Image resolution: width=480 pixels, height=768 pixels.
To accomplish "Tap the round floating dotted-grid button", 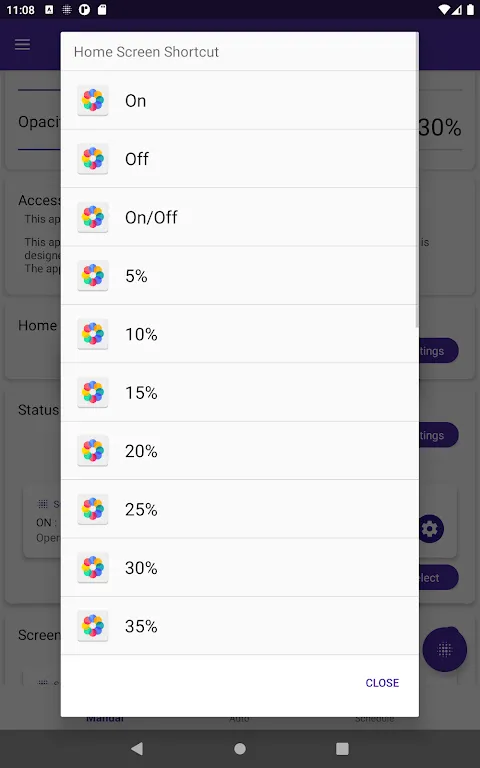I will (445, 649).
